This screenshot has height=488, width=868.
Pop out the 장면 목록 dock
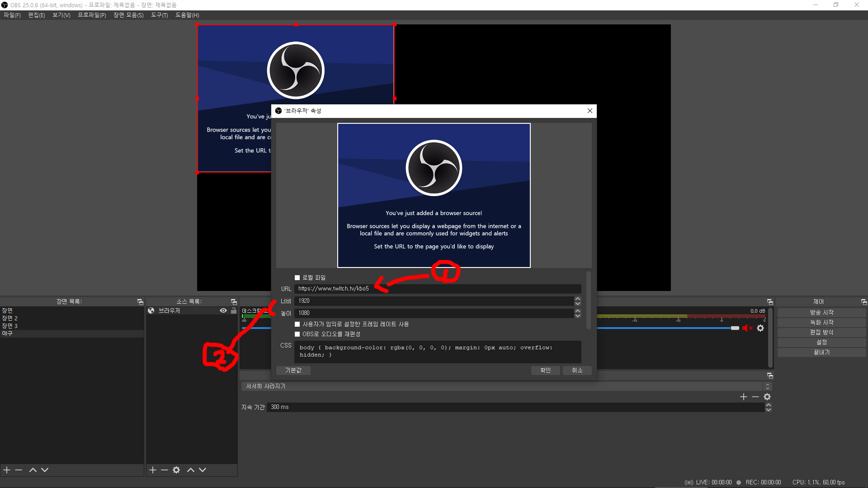140,302
